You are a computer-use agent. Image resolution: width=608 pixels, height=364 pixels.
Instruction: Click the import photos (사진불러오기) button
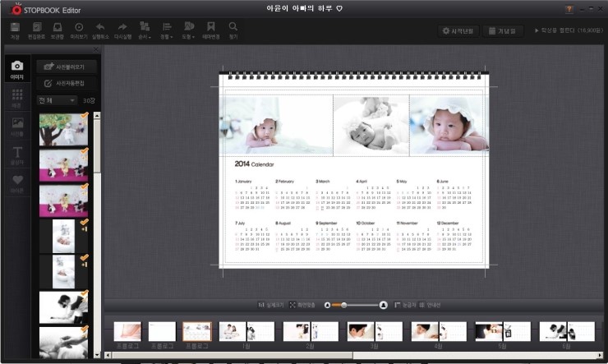[67, 67]
